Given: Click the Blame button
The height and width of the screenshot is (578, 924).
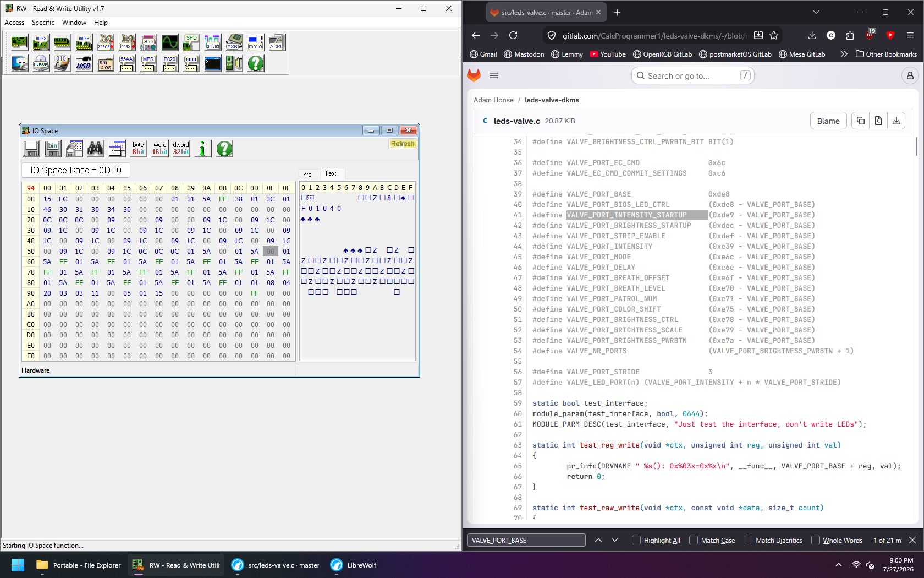Looking at the screenshot, I should pos(828,121).
